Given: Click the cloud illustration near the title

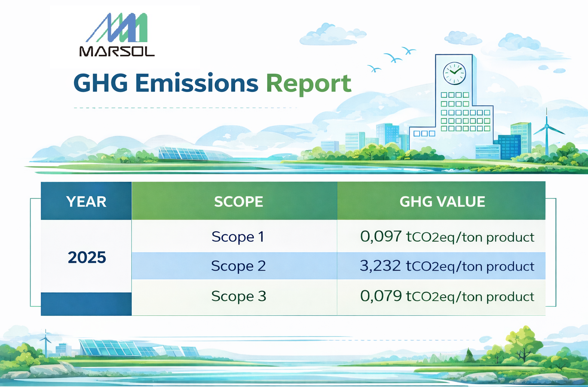Looking at the screenshot, I should coord(333,34).
